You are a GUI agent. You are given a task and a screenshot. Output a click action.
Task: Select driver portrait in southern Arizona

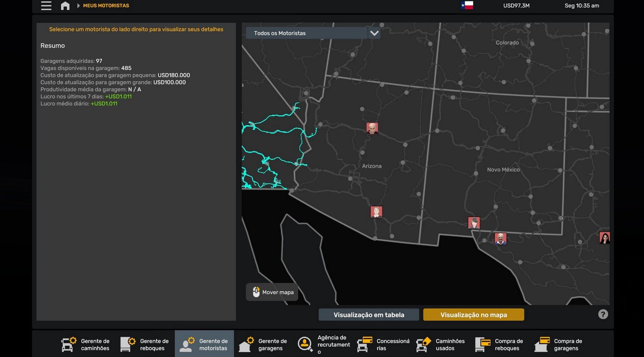(376, 212)
